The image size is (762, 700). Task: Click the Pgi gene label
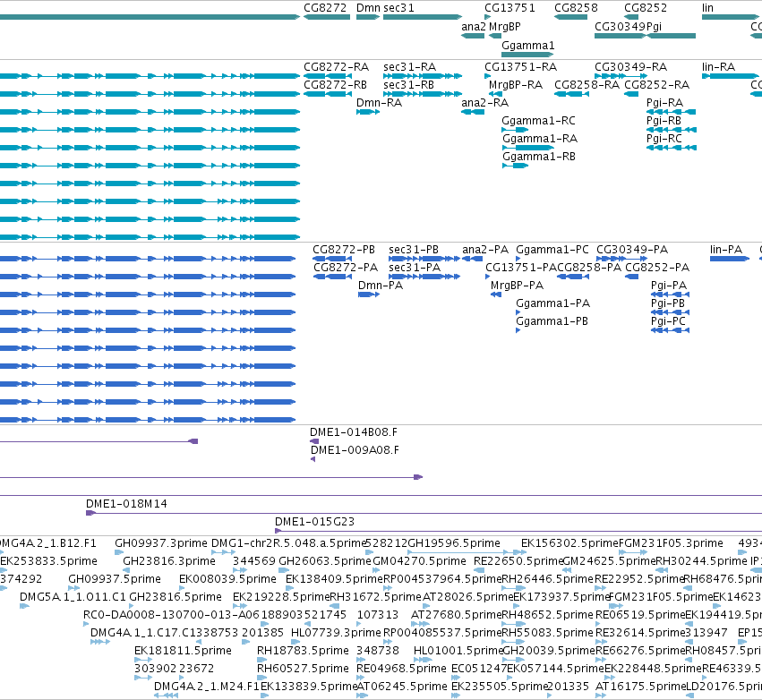pos(655,26)
